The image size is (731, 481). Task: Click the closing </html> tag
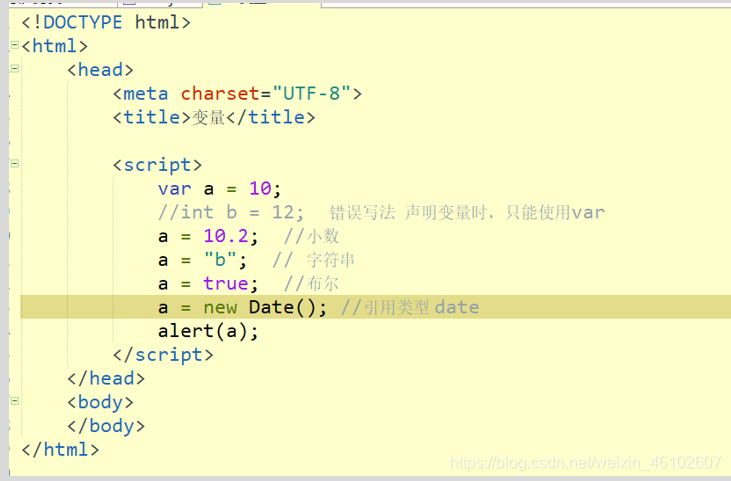click(60, 450)
